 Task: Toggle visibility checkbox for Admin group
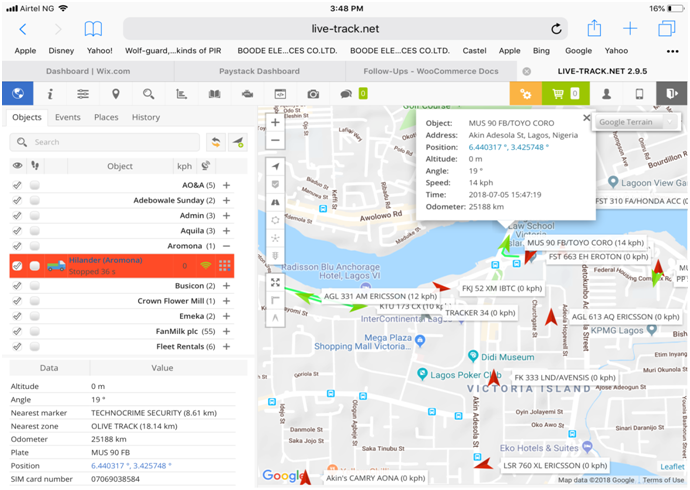pos(17,215)
